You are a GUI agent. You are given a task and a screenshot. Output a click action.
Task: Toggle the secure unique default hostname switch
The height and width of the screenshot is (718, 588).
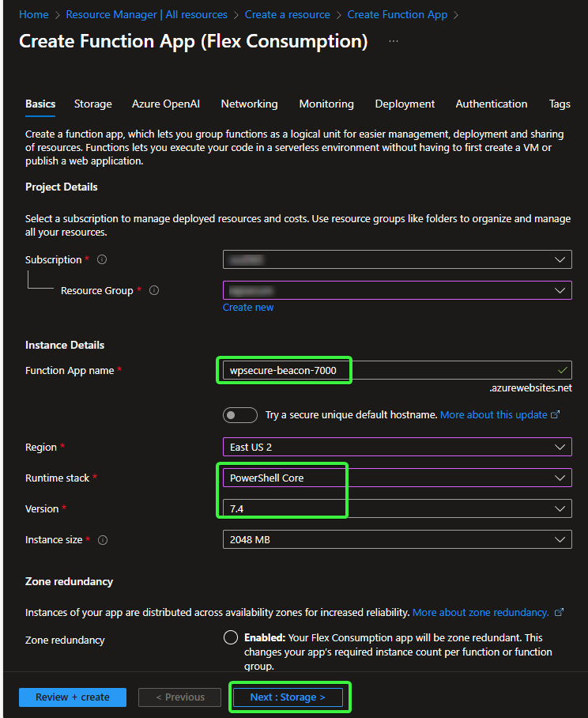(x=240, y=415)
